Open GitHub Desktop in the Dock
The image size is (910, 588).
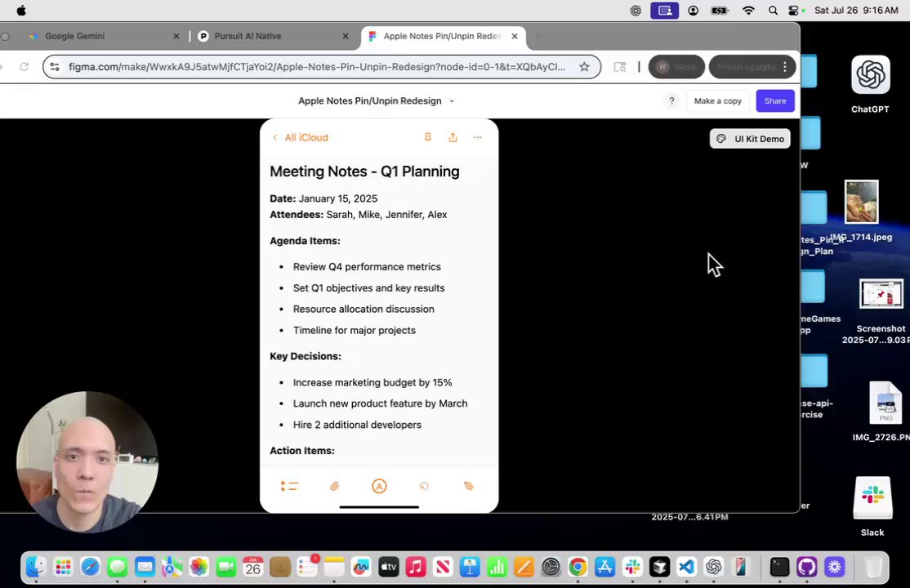(807, 567)
